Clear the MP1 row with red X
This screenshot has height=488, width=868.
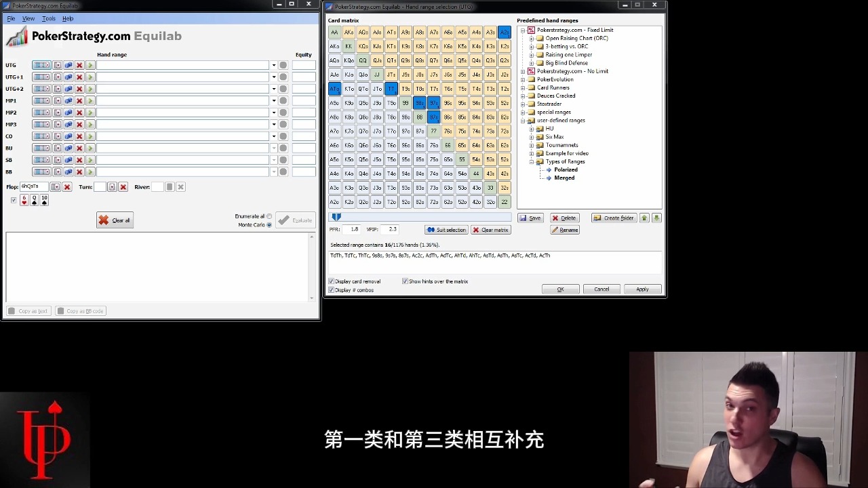click(79, 101)
